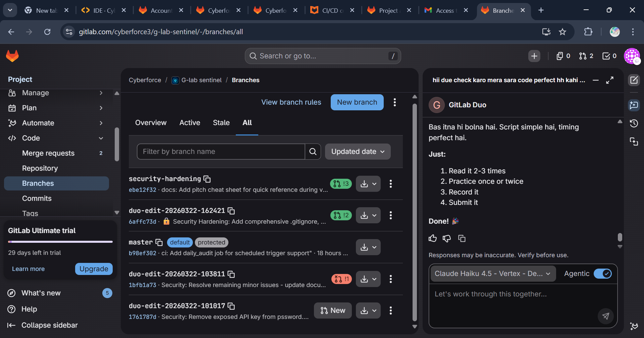Open closed merge request !1 badge
Screen dimensions: 644x338
pos(341,279)
